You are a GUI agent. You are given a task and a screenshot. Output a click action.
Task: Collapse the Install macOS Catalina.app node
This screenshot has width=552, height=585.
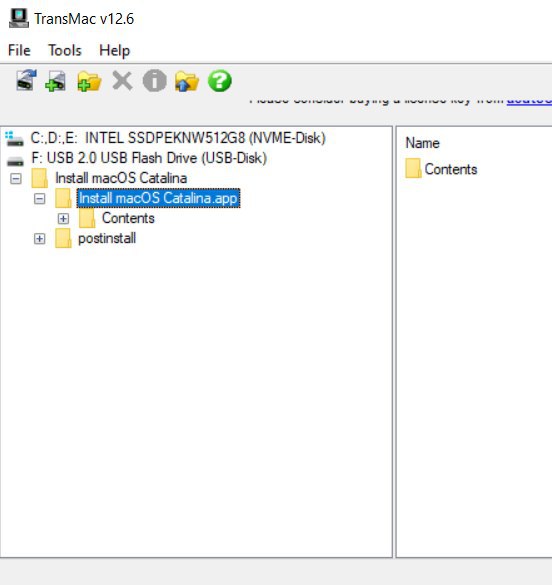(x=40, y=198)
